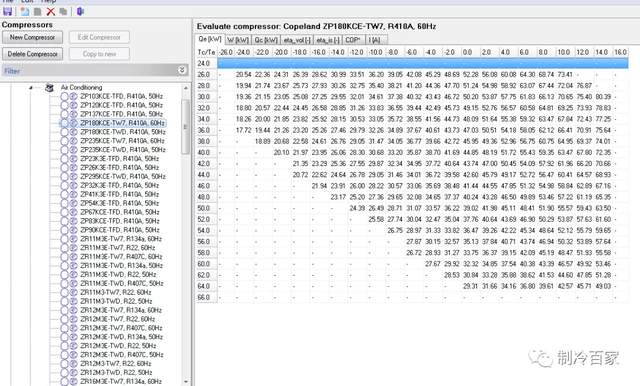Click the compressor icon beside ZP295KCE-TWD, R410A, 50Hz
Image resolution: width=640 pixels, height=386 pixels.
click(73, 177)
